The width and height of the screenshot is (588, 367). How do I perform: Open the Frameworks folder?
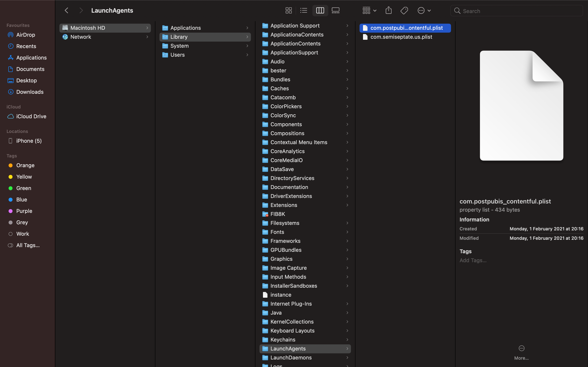coord(285,241)
